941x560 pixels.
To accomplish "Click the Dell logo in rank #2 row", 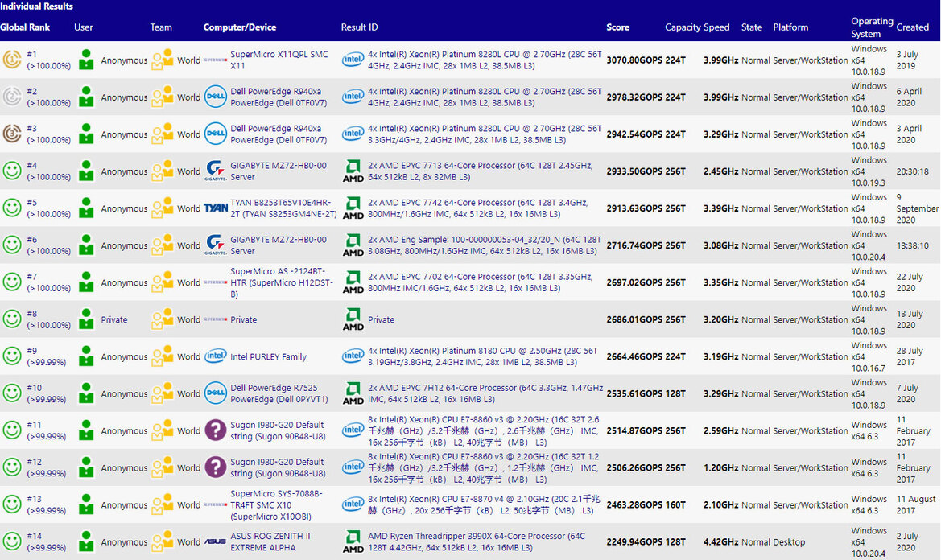I will [x=216, y=97].
